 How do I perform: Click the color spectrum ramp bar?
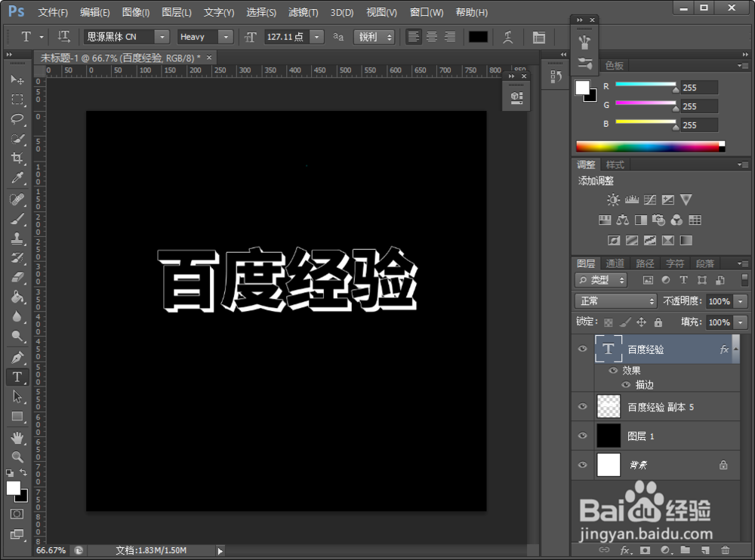pos(651,146)
